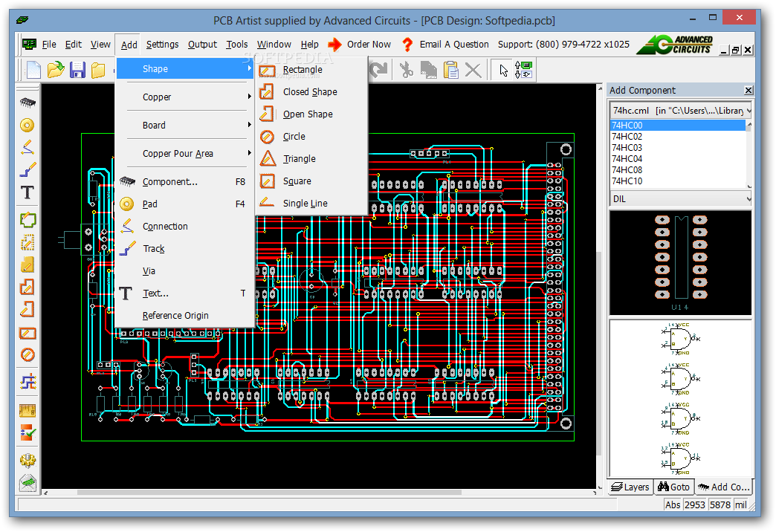
Task: Choose Single Line from the Shape submenu
Action: pyautogui.click(x=311, y=204)
